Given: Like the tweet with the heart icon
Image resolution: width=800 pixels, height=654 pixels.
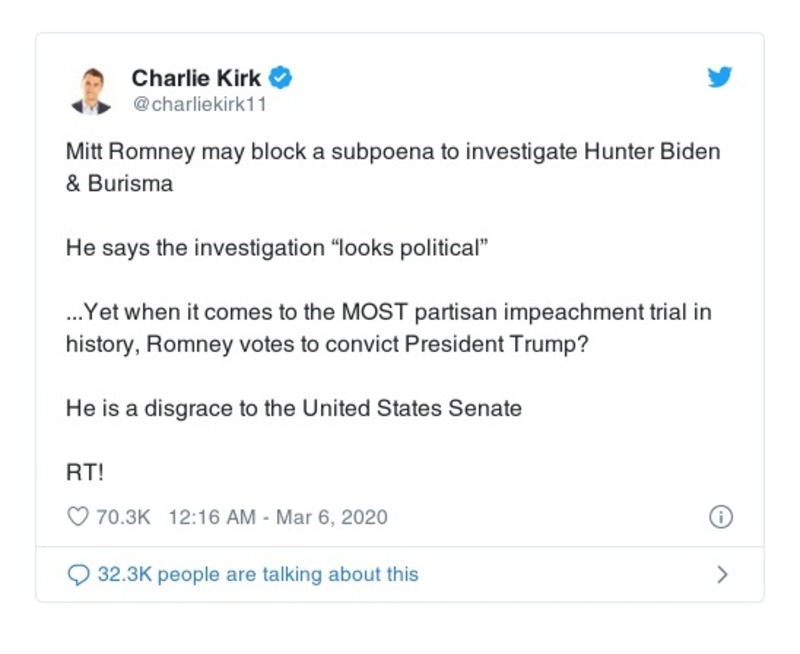Looking at the screenshot, I should [77, 517].
